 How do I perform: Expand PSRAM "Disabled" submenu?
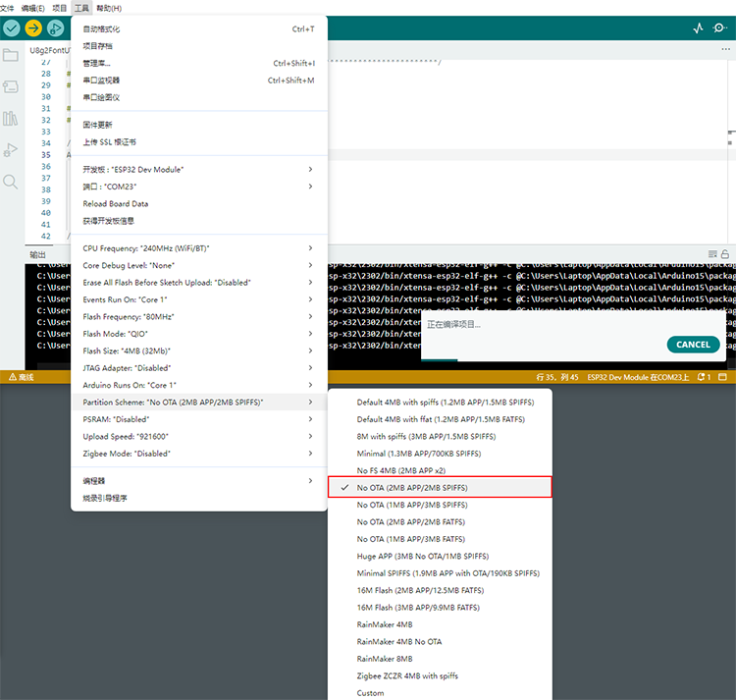[198, 419]
